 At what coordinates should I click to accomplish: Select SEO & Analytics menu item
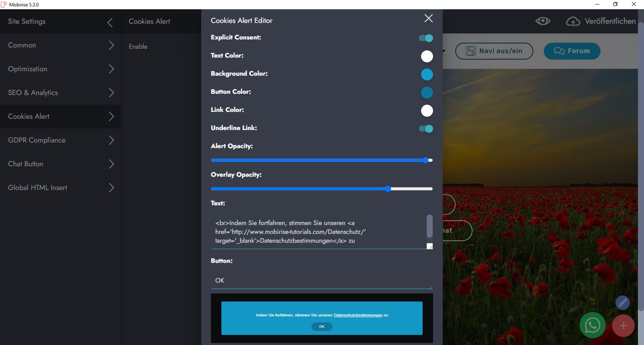tap(60, 93)
